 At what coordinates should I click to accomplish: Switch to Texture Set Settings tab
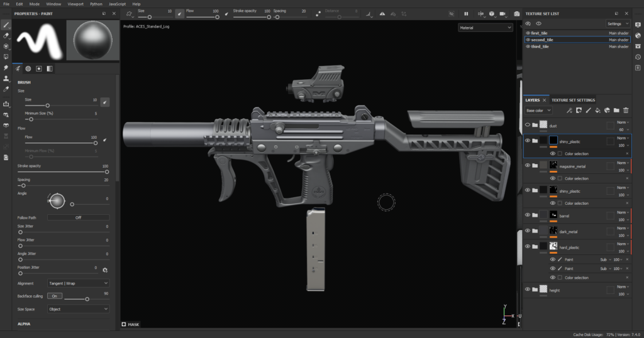[x=573, y=100]
